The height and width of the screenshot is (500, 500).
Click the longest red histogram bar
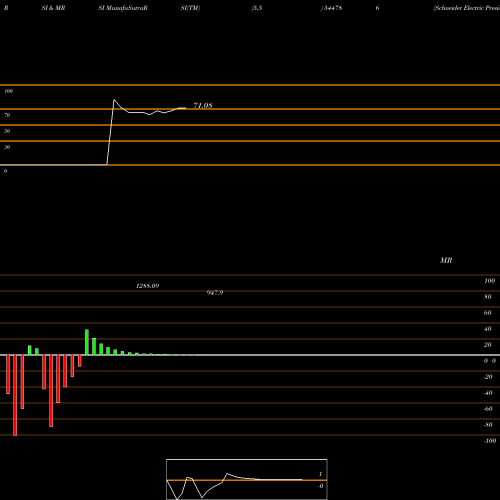pyautogui.click(x=15, y=395)
